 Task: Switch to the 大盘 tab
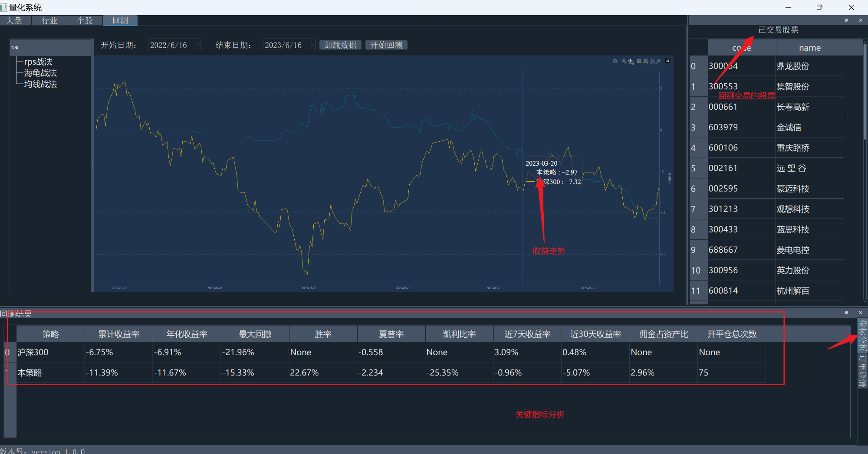pyautogui.click(x=15, y=20)
